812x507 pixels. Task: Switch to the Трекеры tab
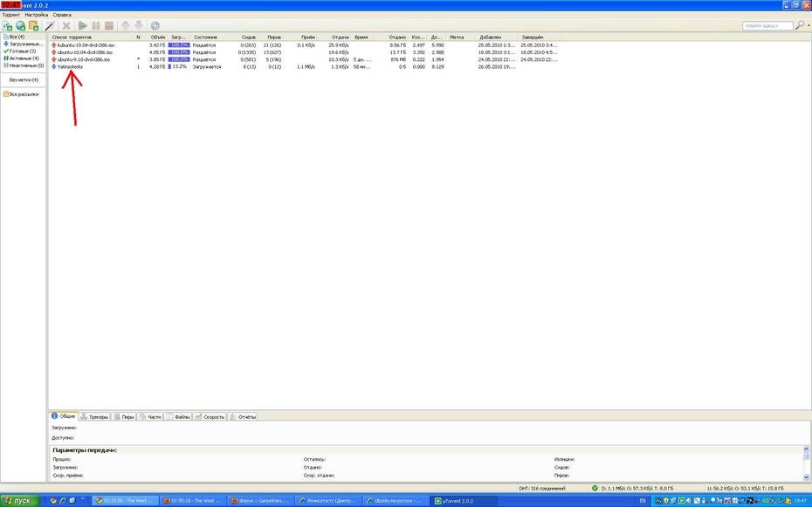94,417
